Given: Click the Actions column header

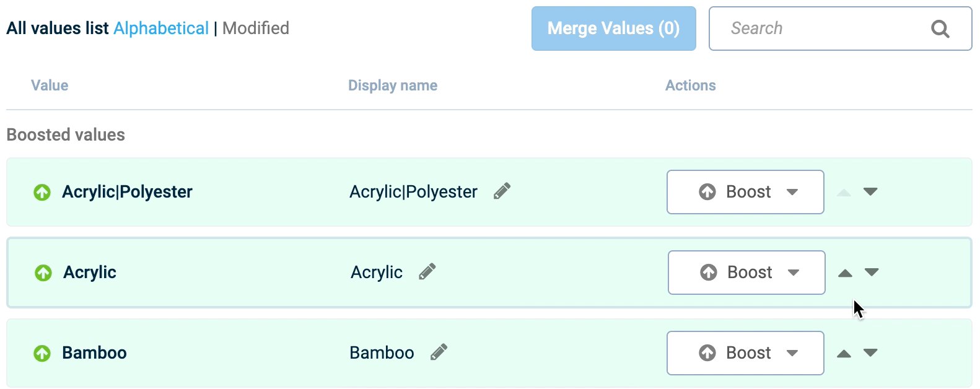Looking at the screenshot, I should pos(691,85).
